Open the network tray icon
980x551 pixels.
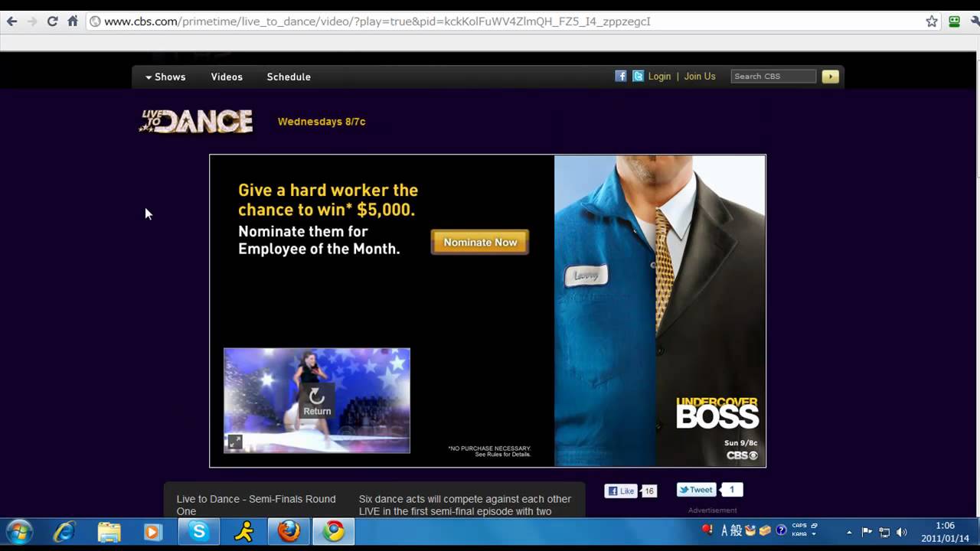(x=884, y=532)
